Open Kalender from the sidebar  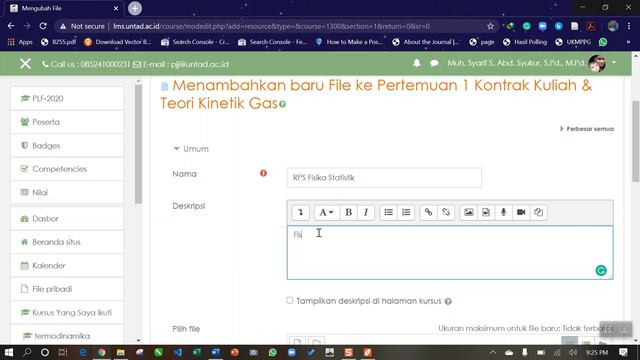[67, 266]
